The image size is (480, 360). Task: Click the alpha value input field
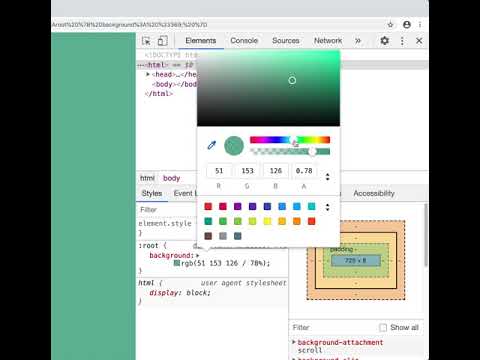pyautogui.click(x=304, y=171)
